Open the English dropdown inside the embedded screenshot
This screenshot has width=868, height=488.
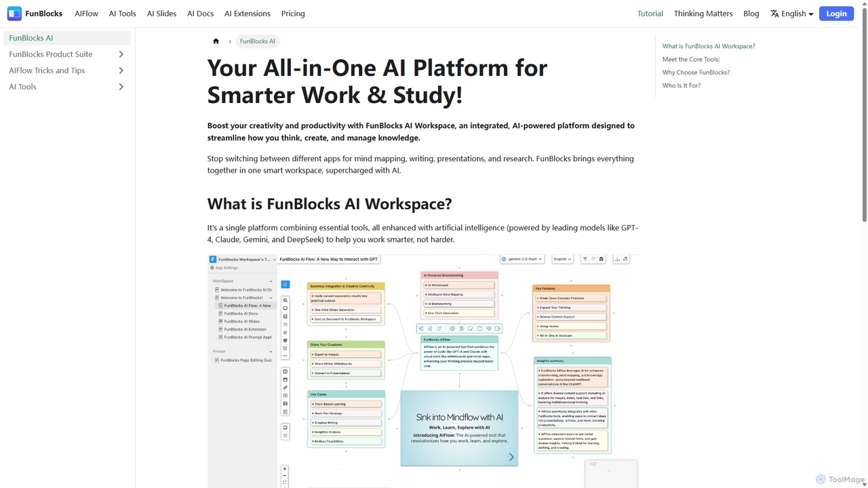coord(562,259)
